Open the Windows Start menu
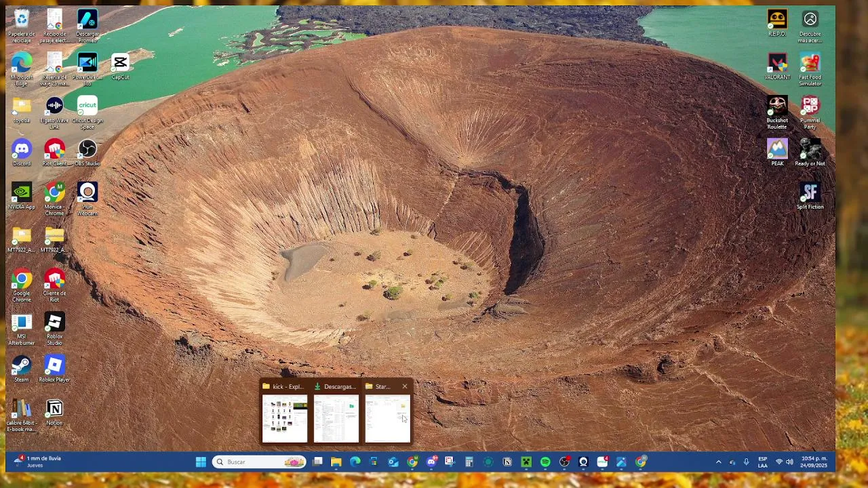 (x=201, y=462)
